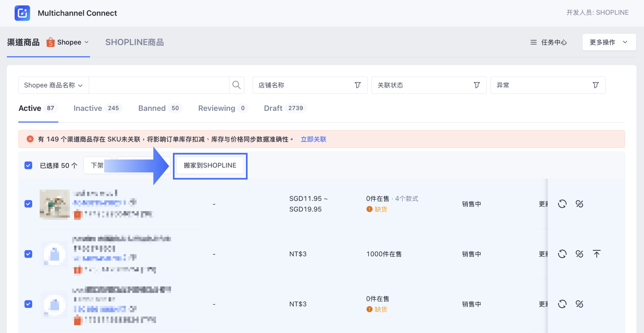Deselect the product with 1000件在售 stock
644x333 pixels.
(x=28, y=254)
